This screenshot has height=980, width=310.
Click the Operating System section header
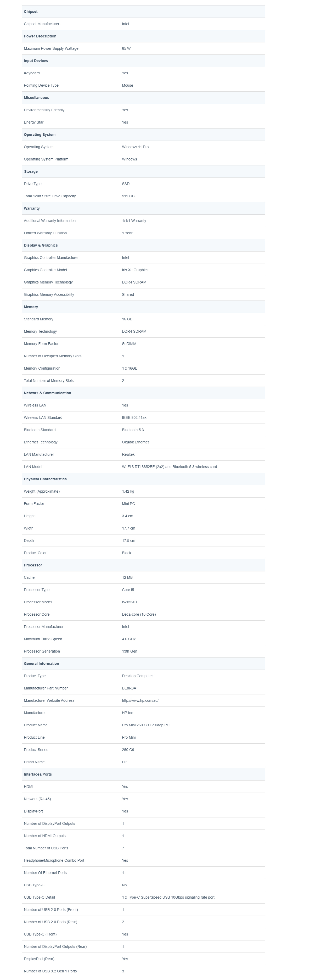[x=143, y=135]
